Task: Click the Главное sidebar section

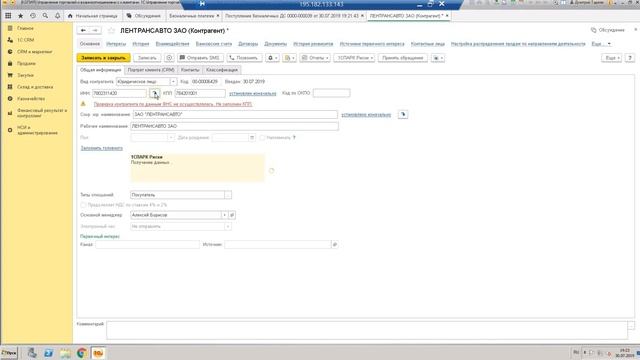Action: coord(25,28)
